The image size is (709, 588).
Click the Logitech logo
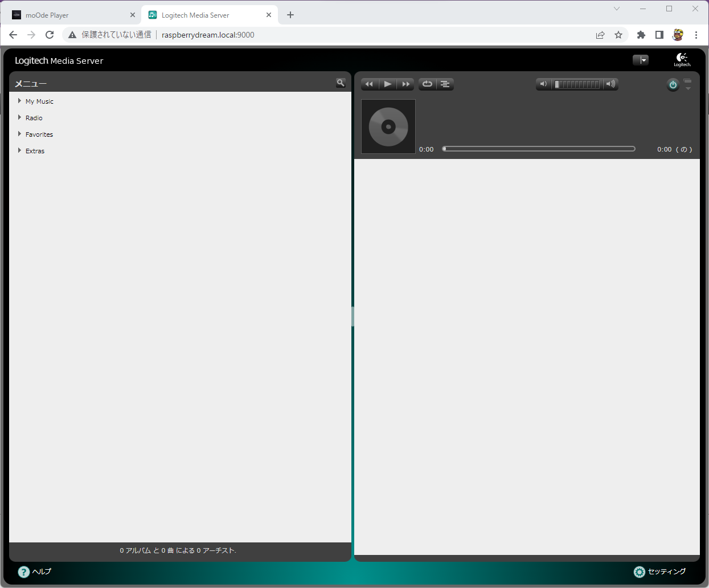[682, 60]
